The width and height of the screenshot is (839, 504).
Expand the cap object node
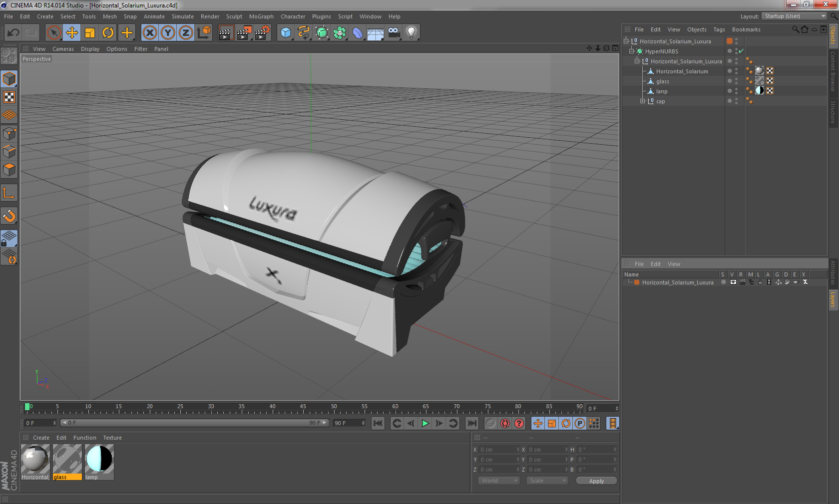tap(643, 101)
